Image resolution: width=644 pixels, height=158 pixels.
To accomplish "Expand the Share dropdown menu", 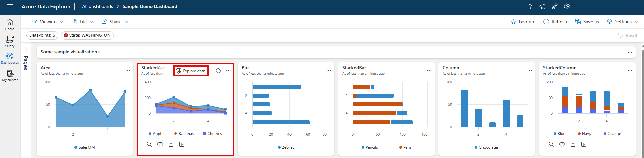I will (115, 22).
